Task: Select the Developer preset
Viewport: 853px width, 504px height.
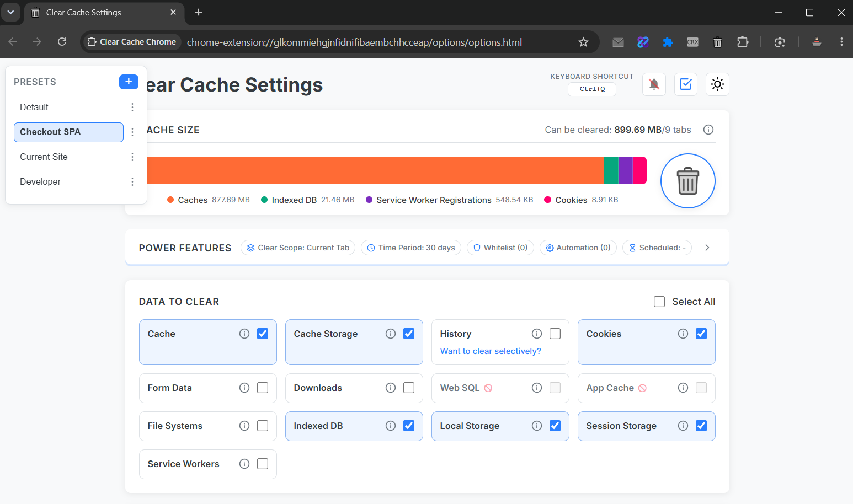Action: 68,181
